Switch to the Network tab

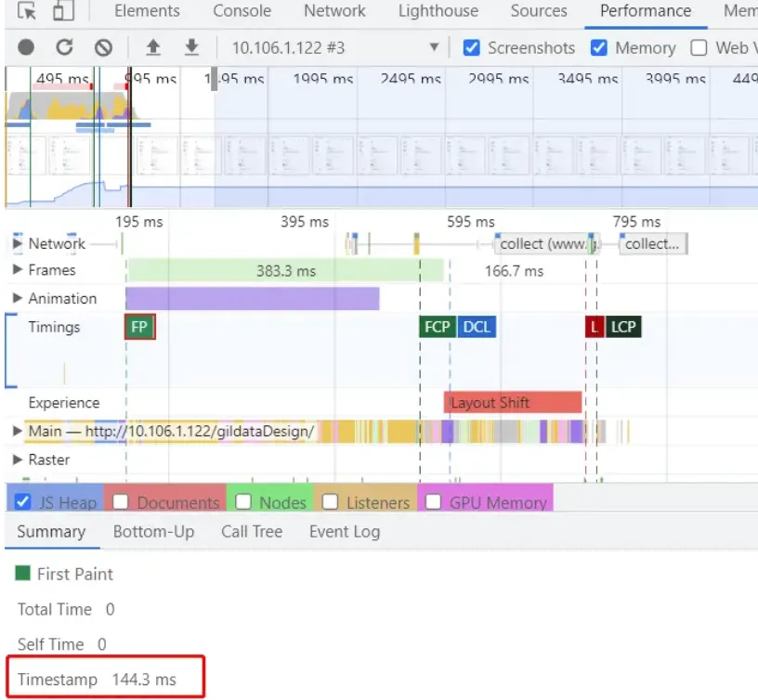tap(334, 11)
